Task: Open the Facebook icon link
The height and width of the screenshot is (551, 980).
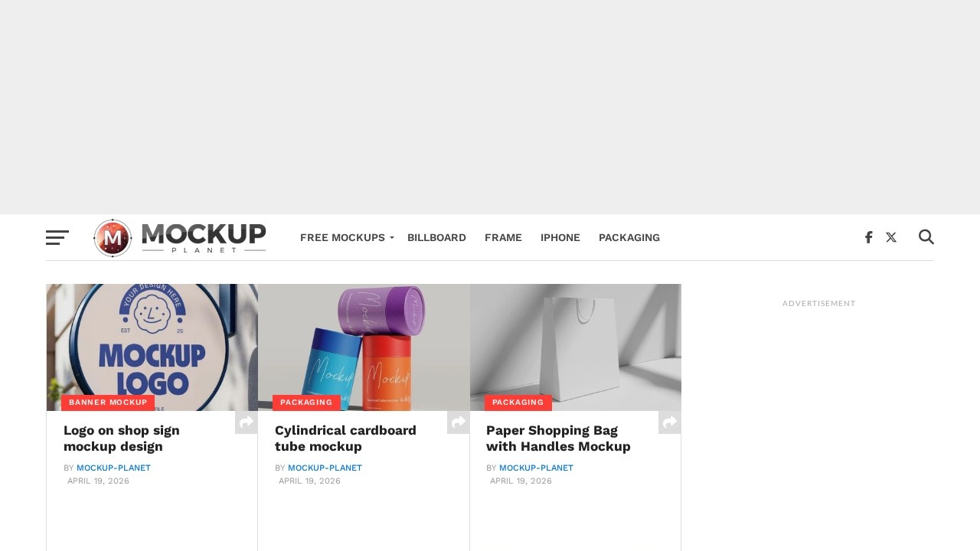Action: pos(868,237)
